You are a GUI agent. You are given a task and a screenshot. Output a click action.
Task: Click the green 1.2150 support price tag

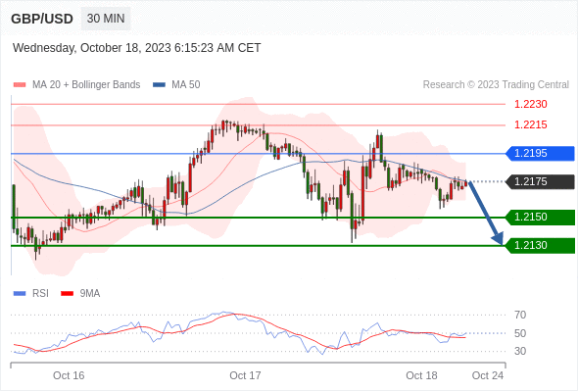pos(540,218)
